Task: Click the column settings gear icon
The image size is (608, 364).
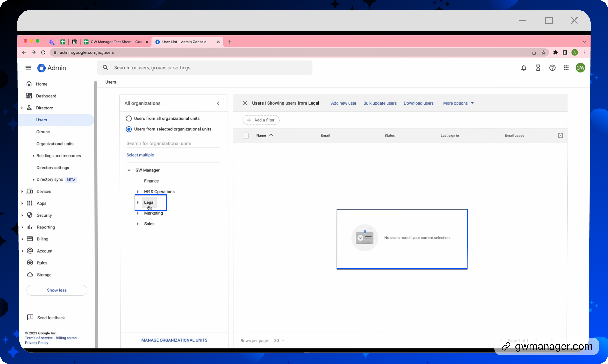Action: coord(560,135)
